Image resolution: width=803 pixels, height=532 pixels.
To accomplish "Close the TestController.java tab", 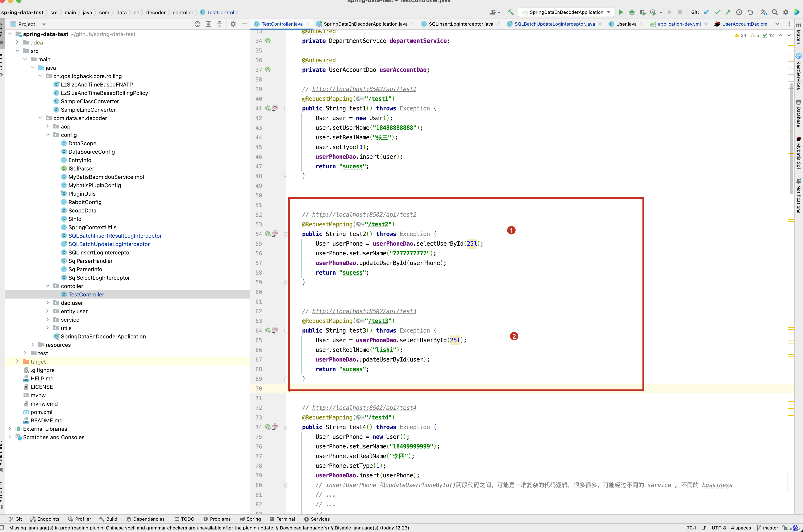I will (x=308, y=24).
